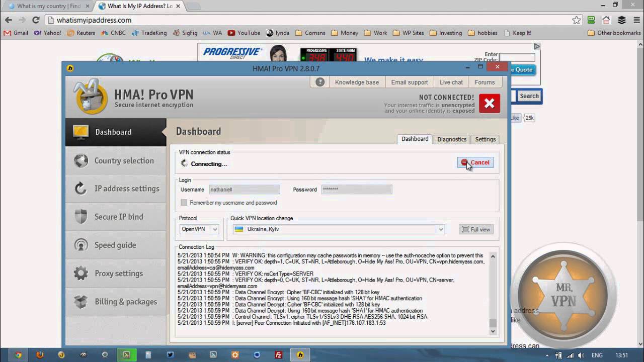This screenshot has width=644, height=362.
Task: Open the Dashboard section in HMA sidebar
Action: pyautogui.click(x=116, y=132)
